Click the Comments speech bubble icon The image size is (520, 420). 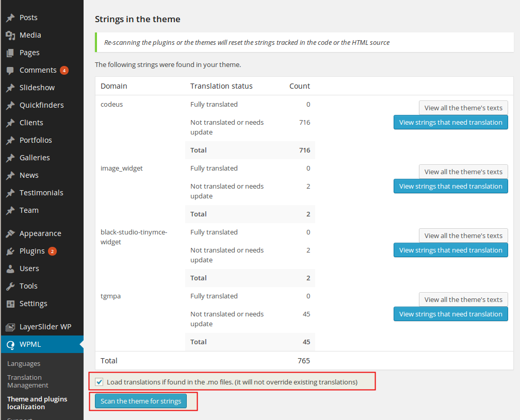10,70
